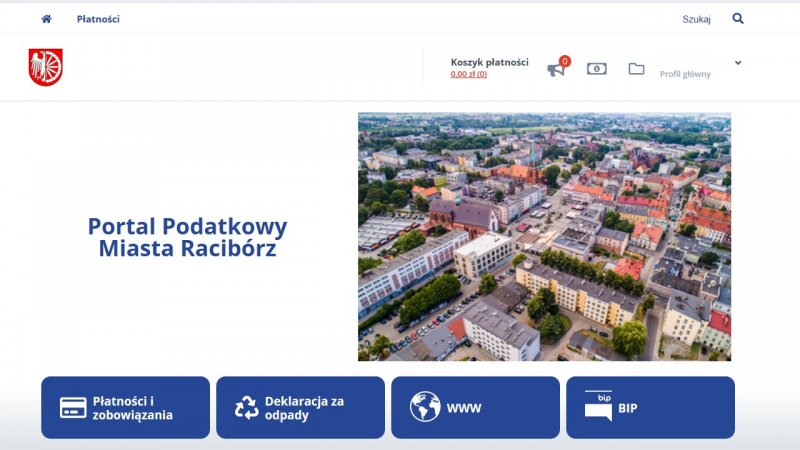Screen dimensions: 800x450
Task: Open the folder documents icon
Action: click(636, 68)
